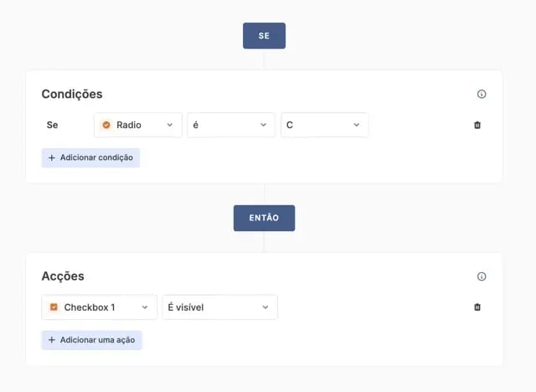Click the orange Radio field icon
536x392 pixels.
click(106, 125)
